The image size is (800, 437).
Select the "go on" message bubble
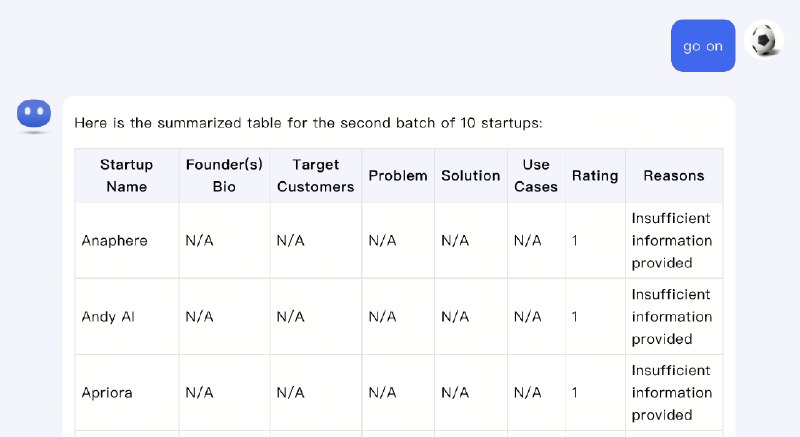click(x=703, y=46)
